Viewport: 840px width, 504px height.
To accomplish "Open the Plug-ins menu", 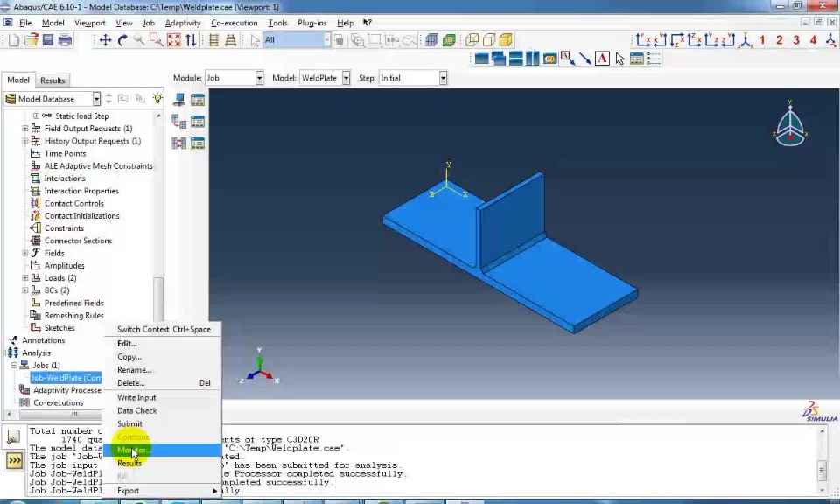I will coord(311,23).
